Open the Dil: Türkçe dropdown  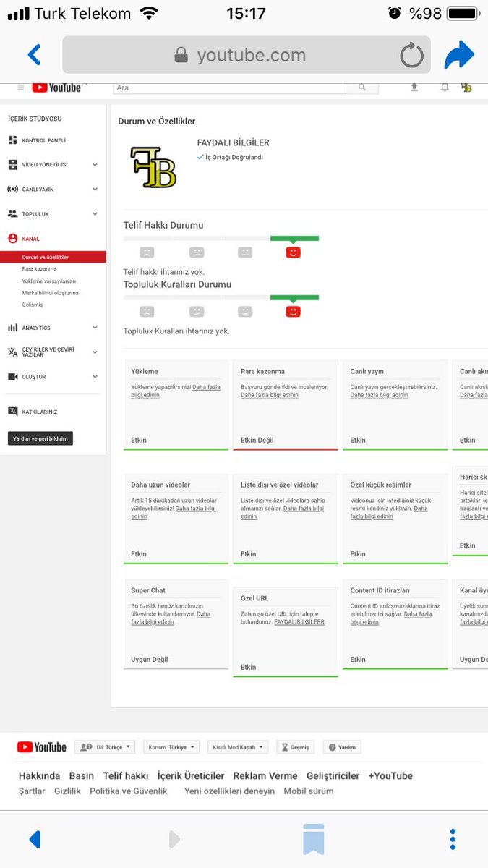coord(106,747)
